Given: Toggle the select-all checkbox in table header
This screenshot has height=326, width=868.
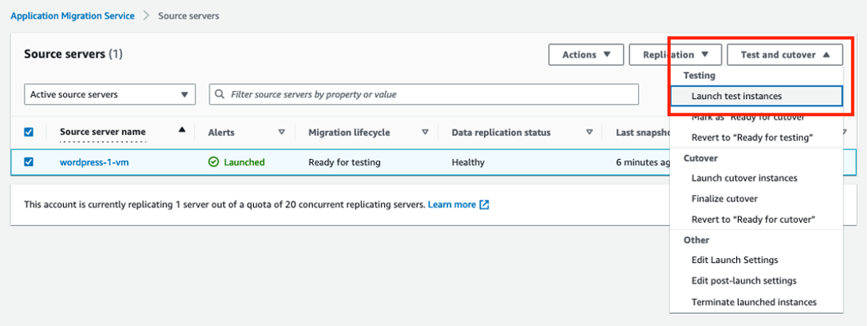Looking at the screenshot, I should (x=30, y=133).
